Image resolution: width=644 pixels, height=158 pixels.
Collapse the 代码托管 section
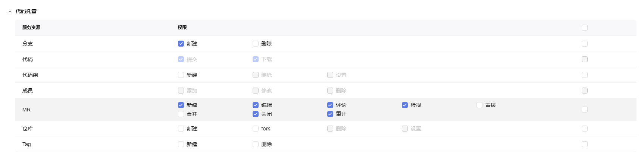click(10, 12)
